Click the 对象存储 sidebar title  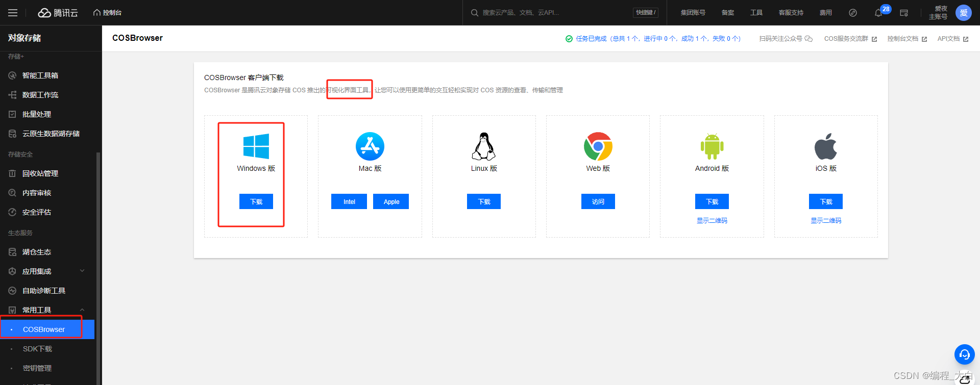[24, 38]
